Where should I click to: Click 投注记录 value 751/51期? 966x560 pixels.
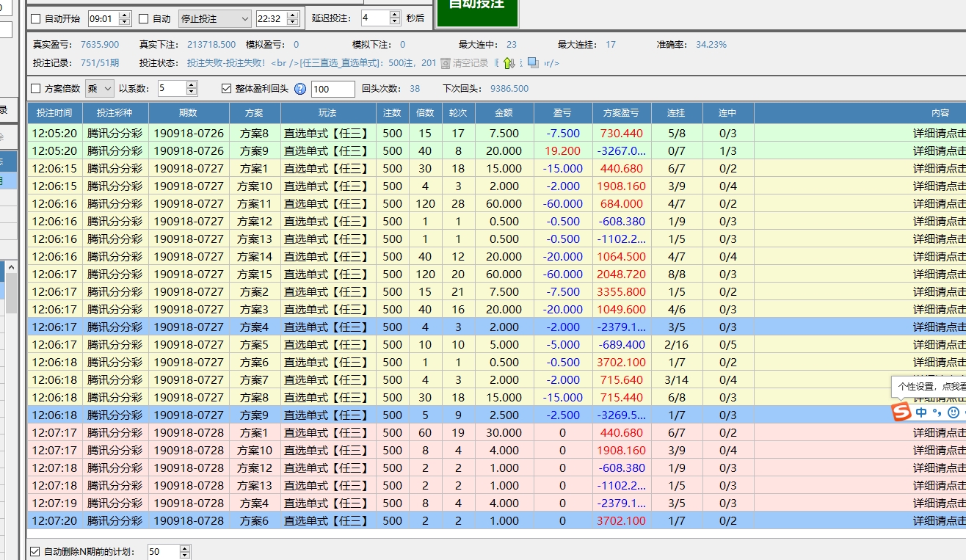[100, 63]
